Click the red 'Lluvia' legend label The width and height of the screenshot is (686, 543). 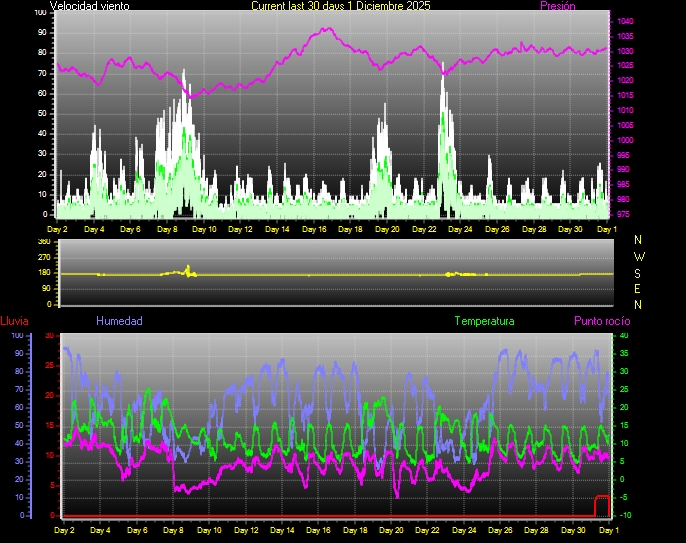14,321
